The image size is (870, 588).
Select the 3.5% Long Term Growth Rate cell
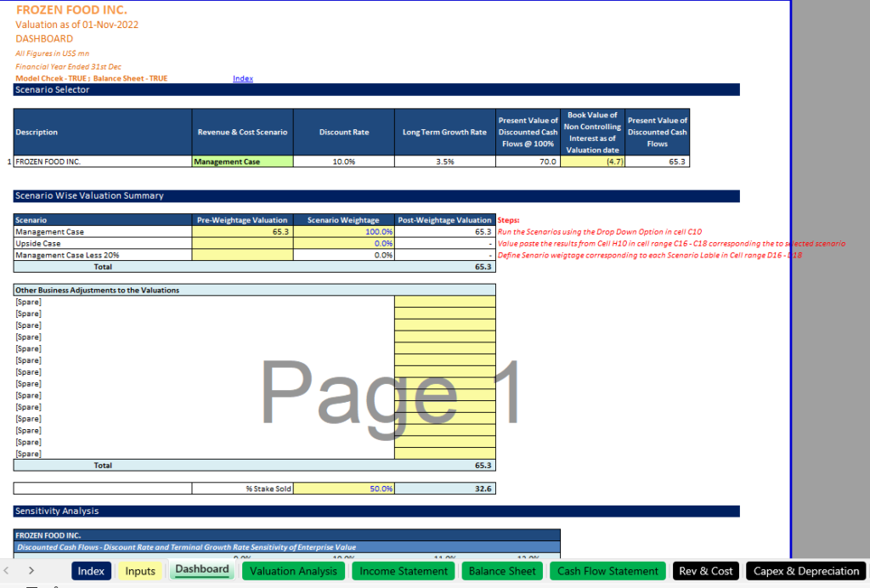tap(444, 161)
